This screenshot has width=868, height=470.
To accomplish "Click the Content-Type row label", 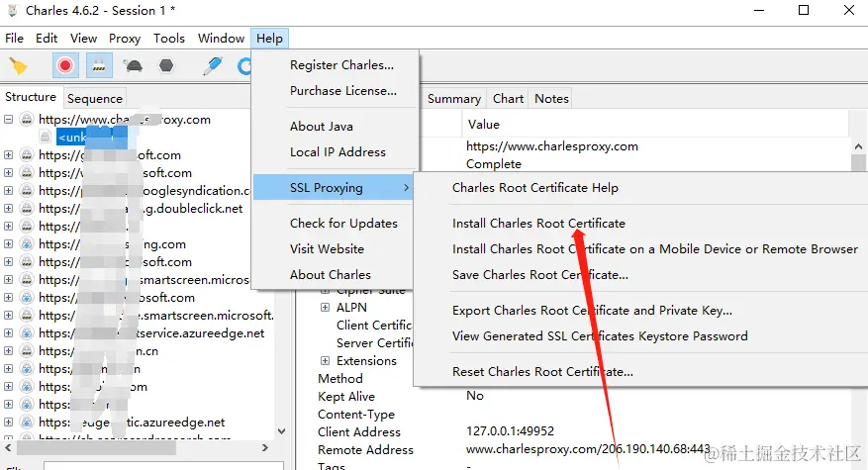I will tap(356, 414).
